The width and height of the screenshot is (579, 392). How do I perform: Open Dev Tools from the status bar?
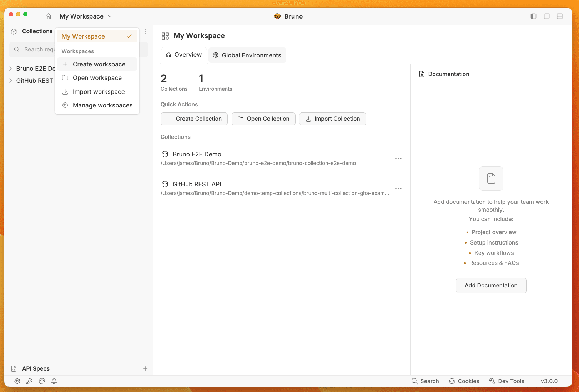[507, 381]
